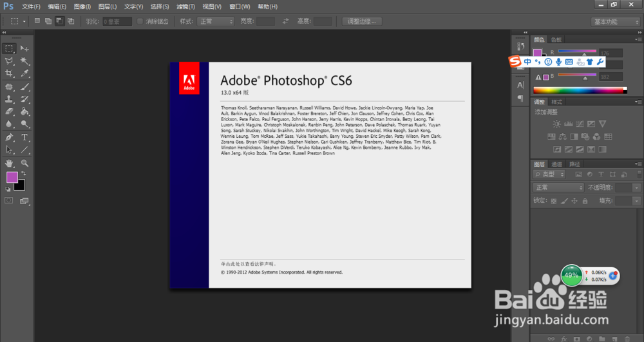This screenshot has height=342, width=644.
Task: Select the Clone Stamp tool
Action: pos(9,99)
